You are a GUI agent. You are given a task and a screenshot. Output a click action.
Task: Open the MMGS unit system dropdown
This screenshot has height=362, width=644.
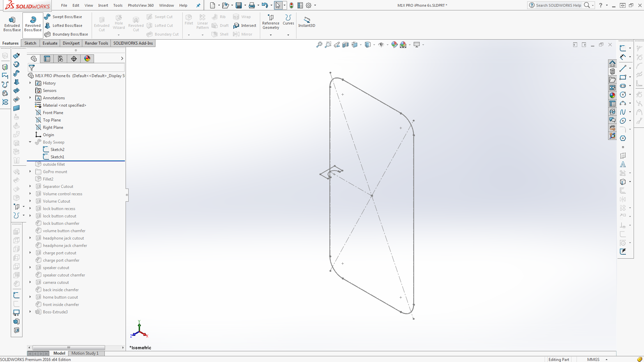tap(606, 359)
